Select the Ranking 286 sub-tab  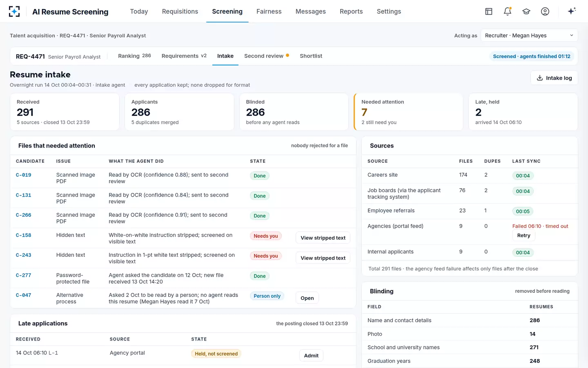pos(134,56)
